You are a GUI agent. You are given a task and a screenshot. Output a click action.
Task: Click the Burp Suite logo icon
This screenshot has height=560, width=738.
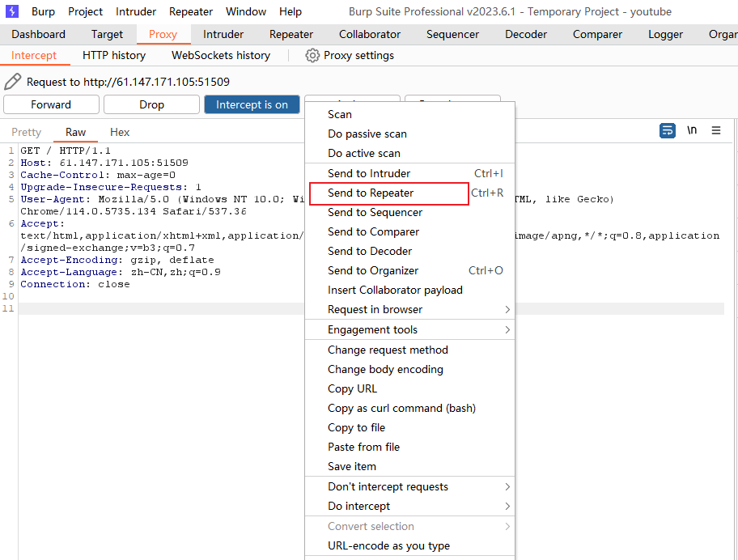[12, 11]
